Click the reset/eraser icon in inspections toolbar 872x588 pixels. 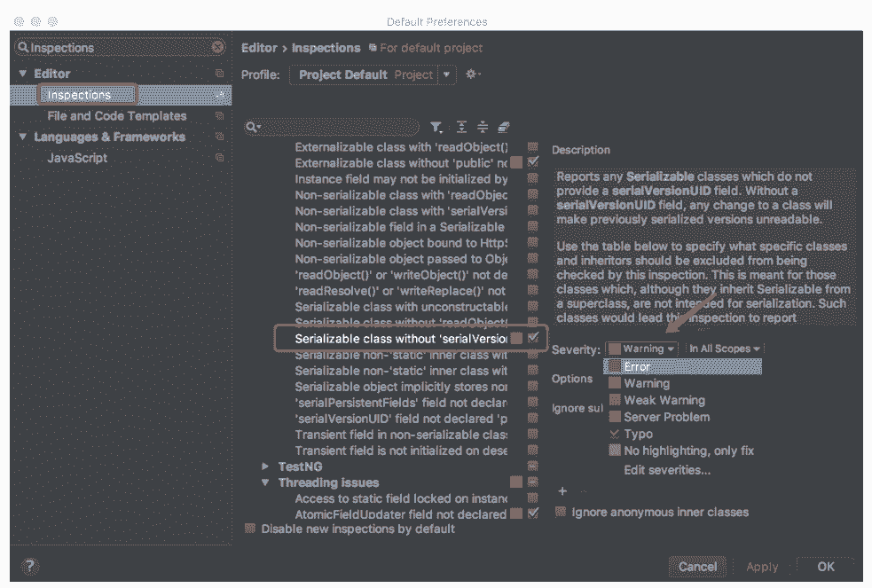tap(504, 128)
